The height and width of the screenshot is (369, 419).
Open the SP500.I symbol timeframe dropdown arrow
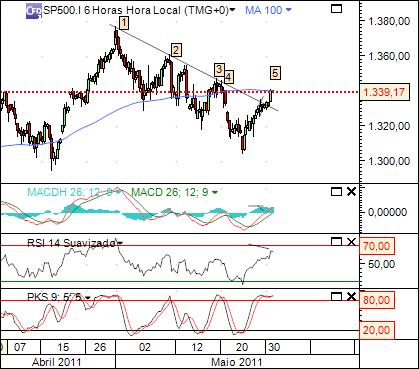pos(232,10)
